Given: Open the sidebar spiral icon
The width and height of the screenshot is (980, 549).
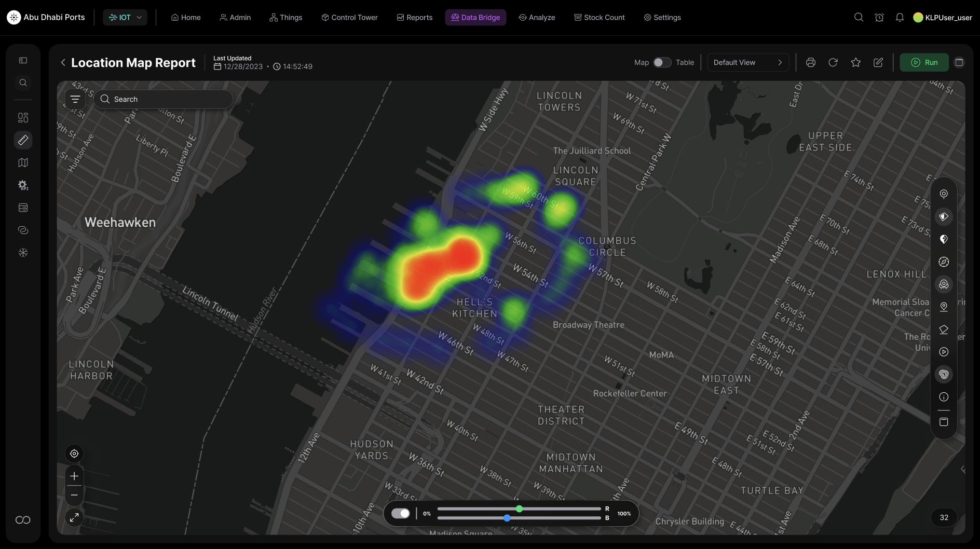Looking at the screenshot, I should coord(23,230).
